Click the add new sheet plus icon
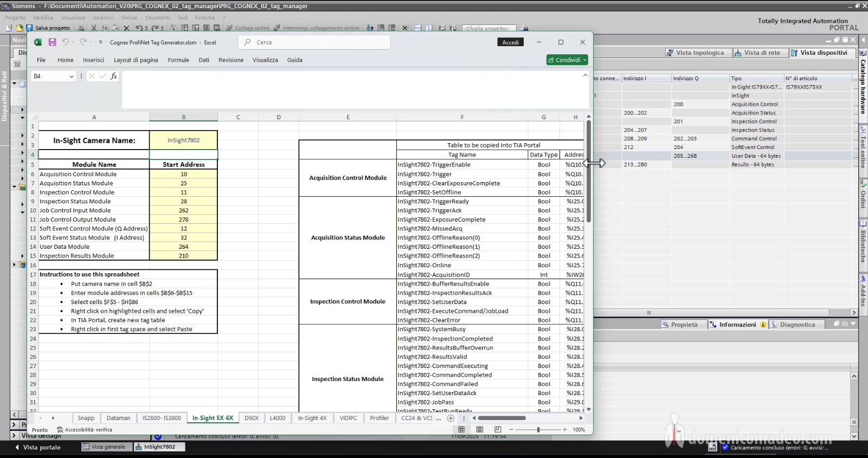 coord(451,418)
